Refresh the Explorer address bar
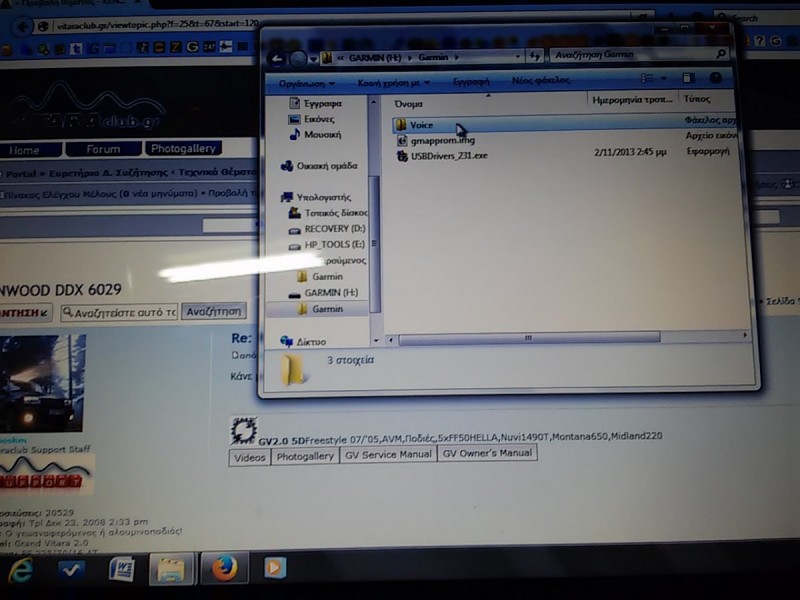 click(x=535, y=56)
